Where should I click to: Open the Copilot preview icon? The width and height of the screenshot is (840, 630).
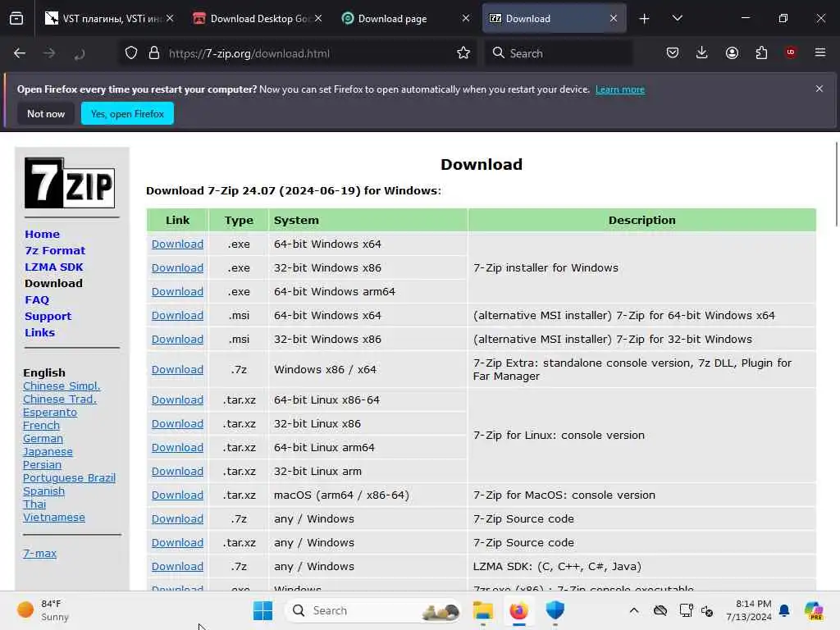(x=814, y=610)
